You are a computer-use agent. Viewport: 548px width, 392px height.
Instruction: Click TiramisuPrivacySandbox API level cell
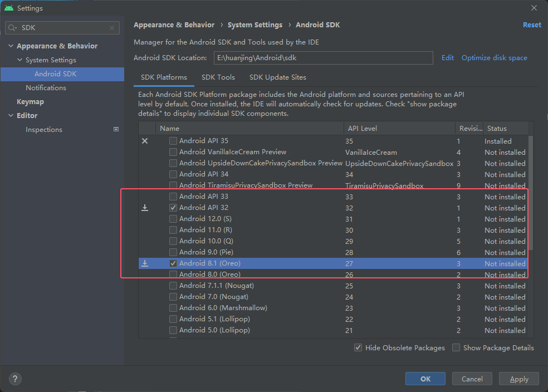[x=384, y=185]
